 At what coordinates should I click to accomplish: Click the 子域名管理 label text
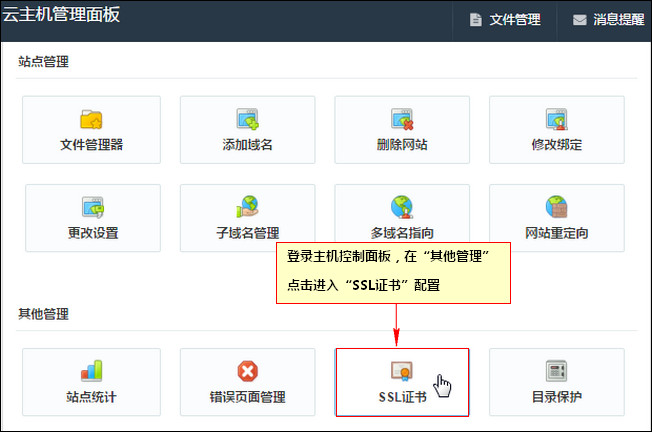247,233
